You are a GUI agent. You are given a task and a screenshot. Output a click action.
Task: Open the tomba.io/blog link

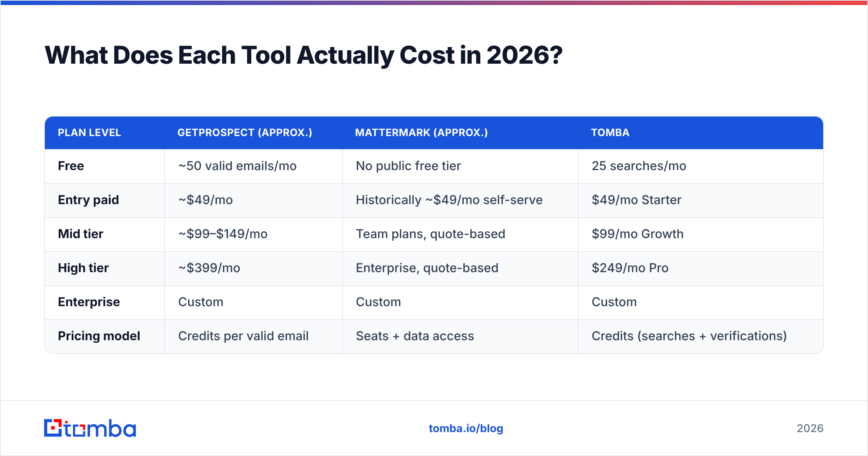pos(466,428)
